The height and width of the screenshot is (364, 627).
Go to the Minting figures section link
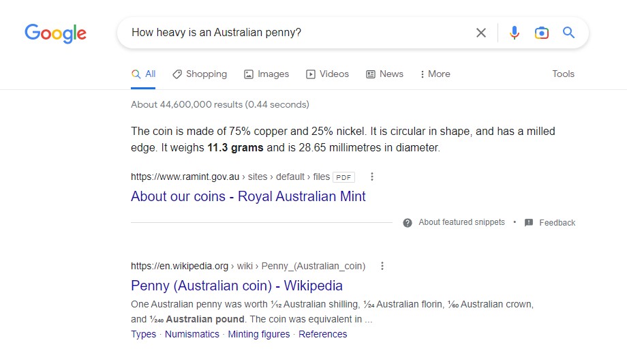[259, 334]
